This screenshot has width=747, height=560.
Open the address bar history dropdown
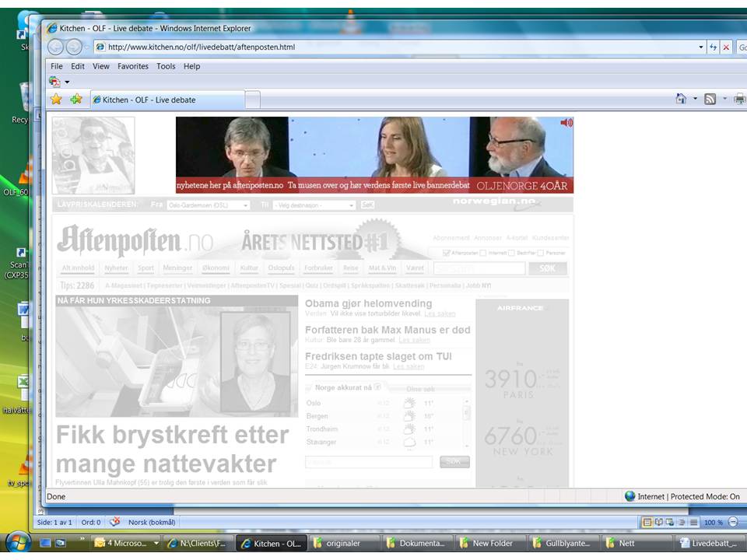coord(701,47)
